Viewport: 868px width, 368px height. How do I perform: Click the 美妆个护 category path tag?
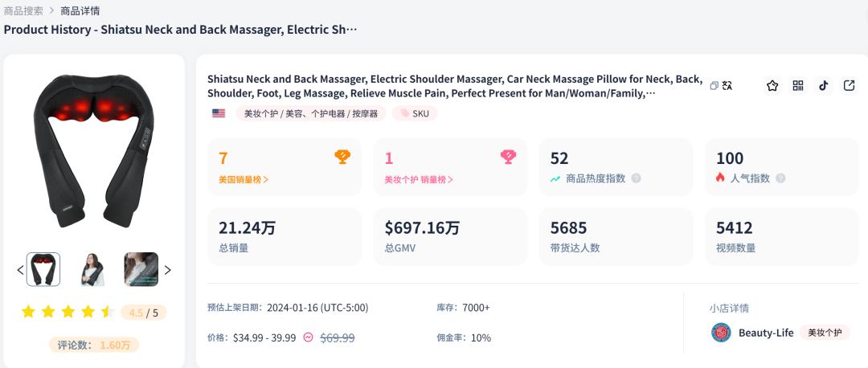tap(311, 113)
